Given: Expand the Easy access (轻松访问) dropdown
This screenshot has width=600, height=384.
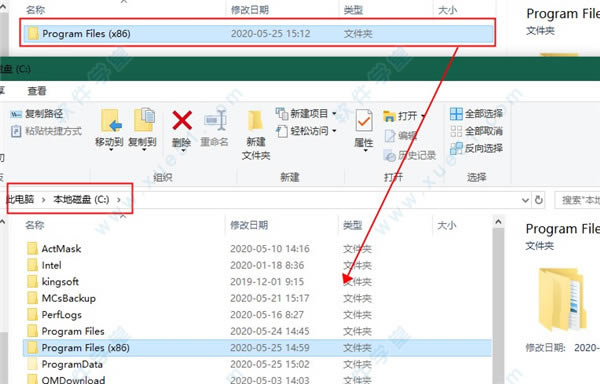Looking at the screenshot, I should [x=334, y=131].
